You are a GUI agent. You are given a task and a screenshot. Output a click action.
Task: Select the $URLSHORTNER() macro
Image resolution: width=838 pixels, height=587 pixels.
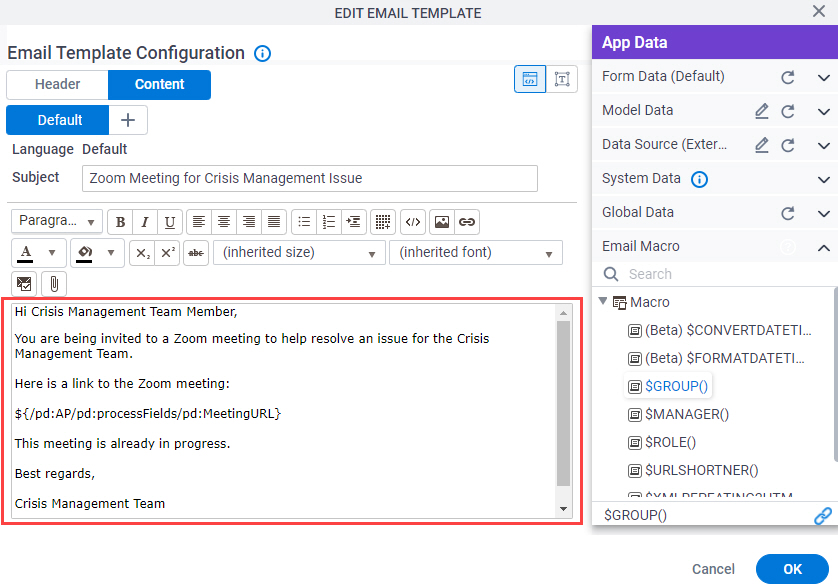point(693,470)
